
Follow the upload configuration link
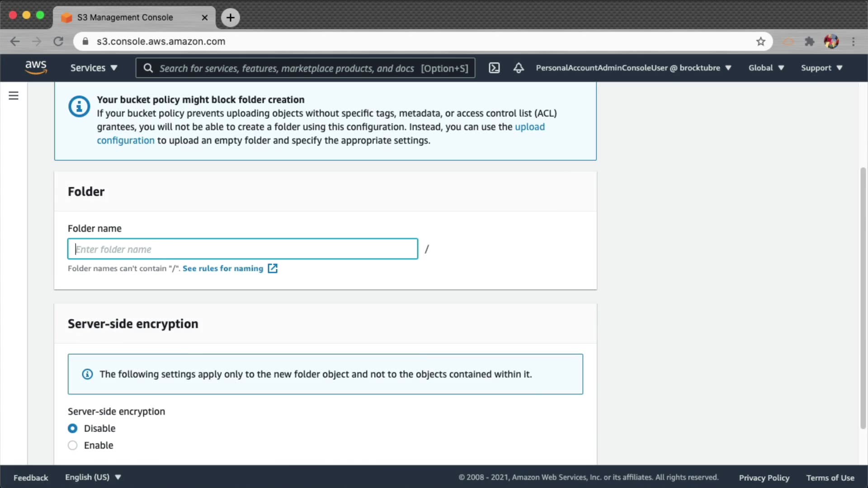click(x=529, y=127)
